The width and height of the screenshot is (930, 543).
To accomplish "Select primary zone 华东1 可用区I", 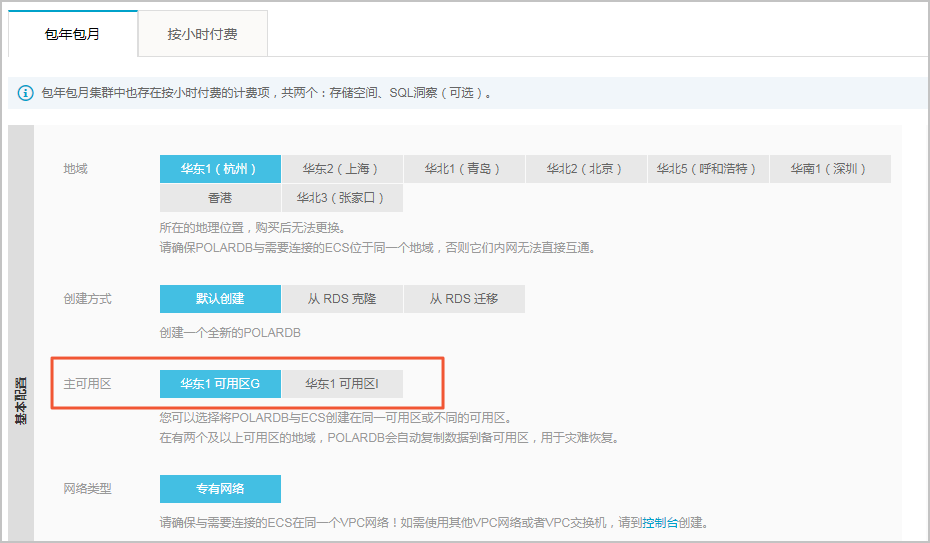I will tap(342, 384).
